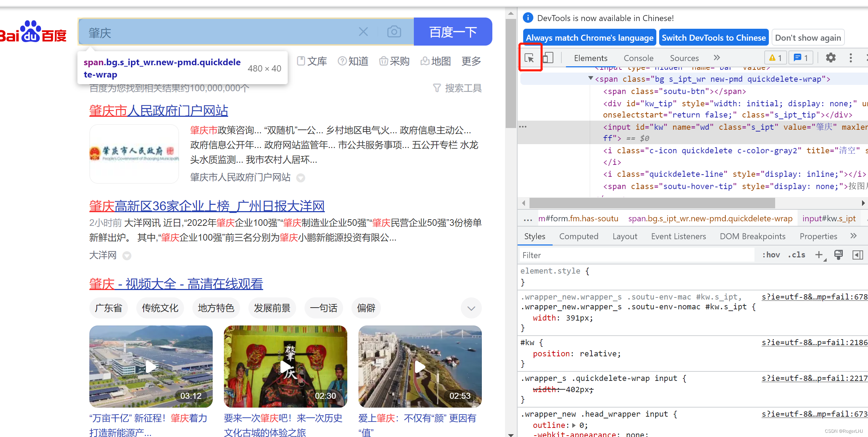The width and height of the screenshot is (868, 437).
Task: Open the Properties tab
Action: point(818,236)
